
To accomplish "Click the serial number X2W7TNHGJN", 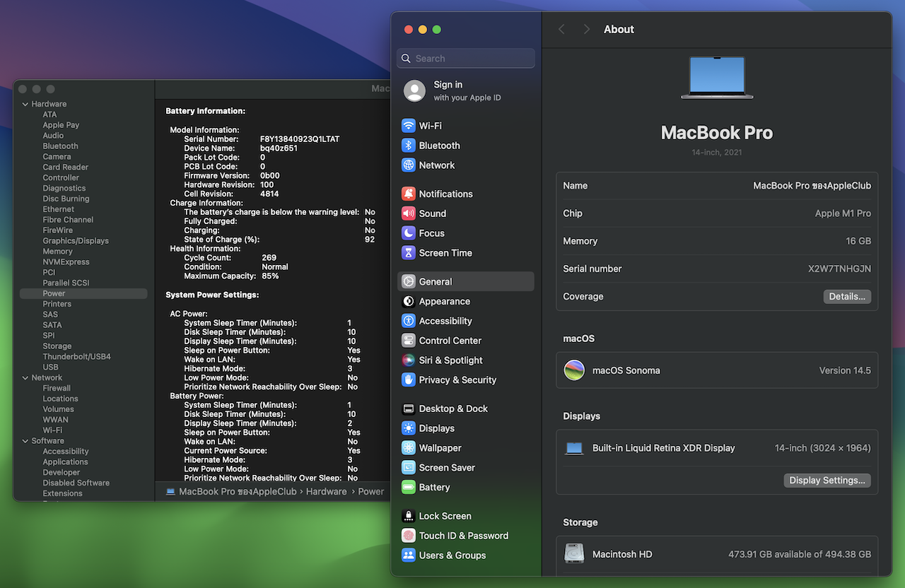I will (839, 269).
